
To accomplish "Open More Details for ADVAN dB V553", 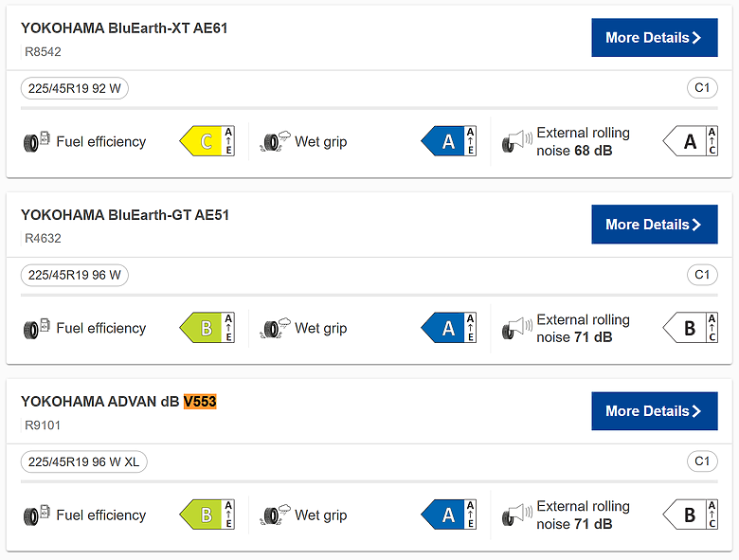I will pyautogui.click(x=654, y=411).
